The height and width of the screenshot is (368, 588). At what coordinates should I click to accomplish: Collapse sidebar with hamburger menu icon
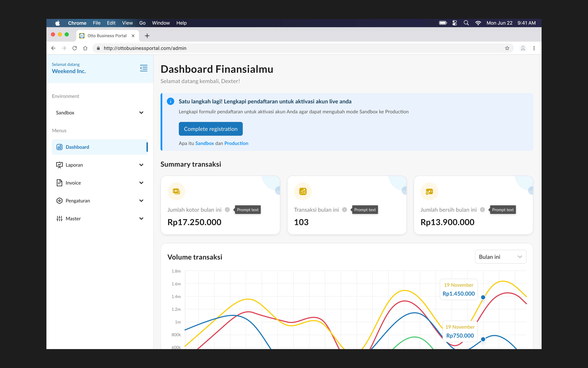tap(144, 68)
